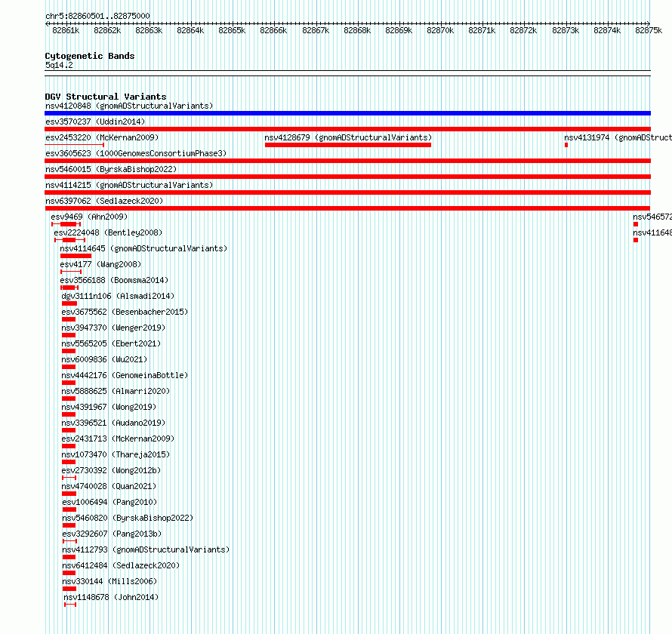Open esv9469 (Ahn2009) variant
Image resolution: width=672 pixels, height=634 pixels.
(89, 217)
